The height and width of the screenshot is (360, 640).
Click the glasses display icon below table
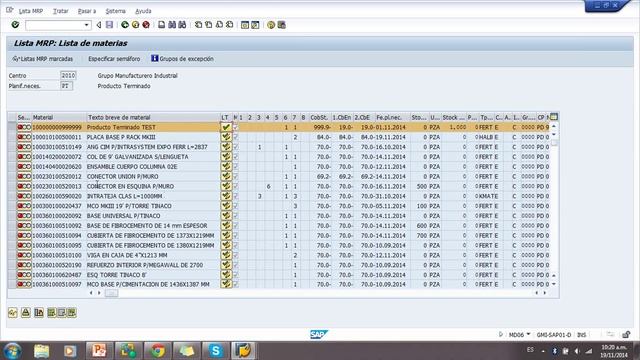[x=13, y=313]
